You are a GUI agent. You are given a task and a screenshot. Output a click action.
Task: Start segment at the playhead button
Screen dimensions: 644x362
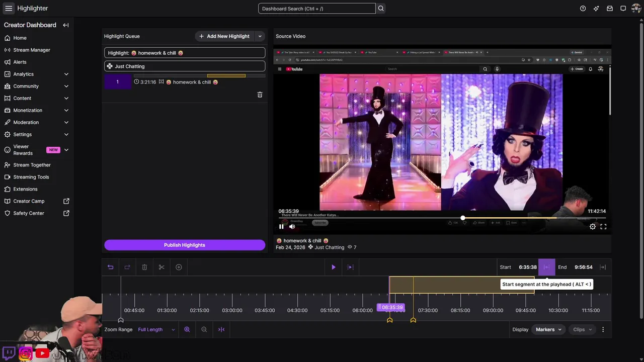click(x=546, y=267)
